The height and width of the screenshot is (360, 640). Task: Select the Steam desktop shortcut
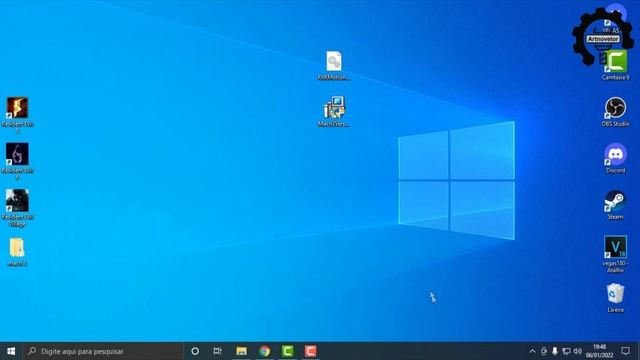[x=616, y=201]
